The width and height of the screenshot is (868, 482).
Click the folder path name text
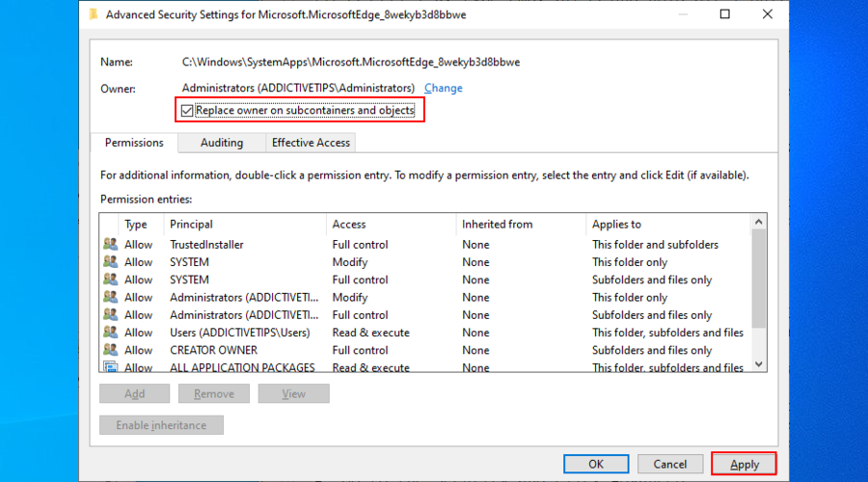[351, 62]
